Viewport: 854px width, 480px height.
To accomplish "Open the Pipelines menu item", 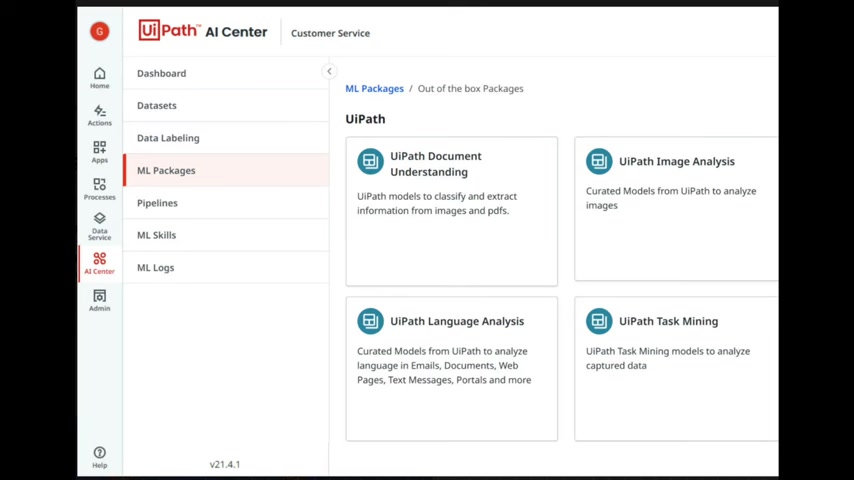I will click(x=226, y=203).
